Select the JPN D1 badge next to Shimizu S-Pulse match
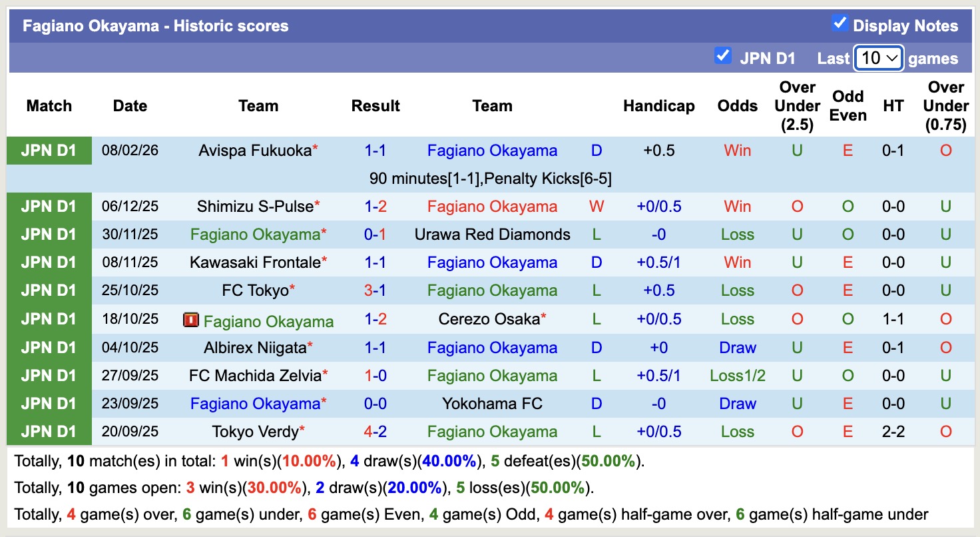 (x=49, y=207)
